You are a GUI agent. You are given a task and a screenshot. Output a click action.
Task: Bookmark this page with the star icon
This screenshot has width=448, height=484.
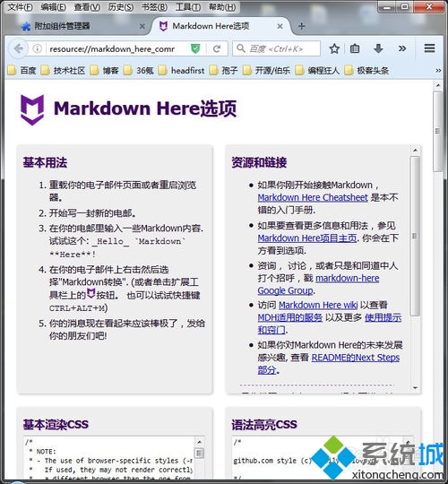click(x=334, y=48)
